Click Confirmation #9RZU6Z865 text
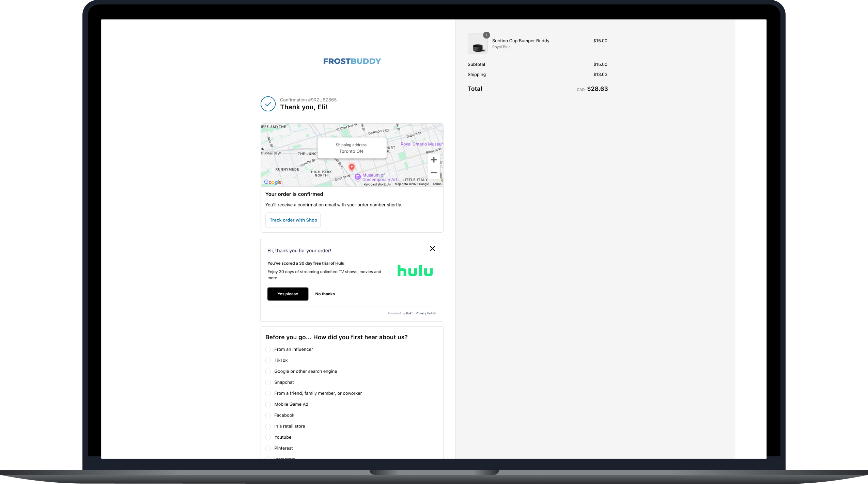868x484 pixels. [x=308, y=100]
